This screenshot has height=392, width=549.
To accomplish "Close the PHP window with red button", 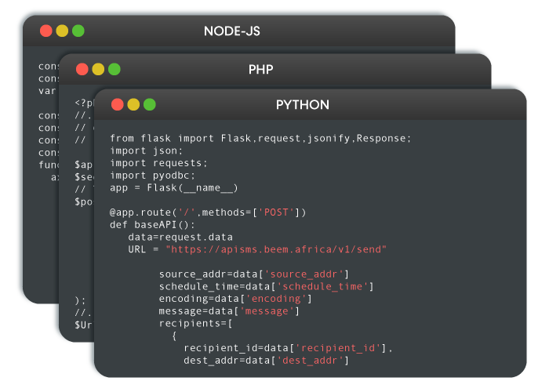I will click(82, 69).
